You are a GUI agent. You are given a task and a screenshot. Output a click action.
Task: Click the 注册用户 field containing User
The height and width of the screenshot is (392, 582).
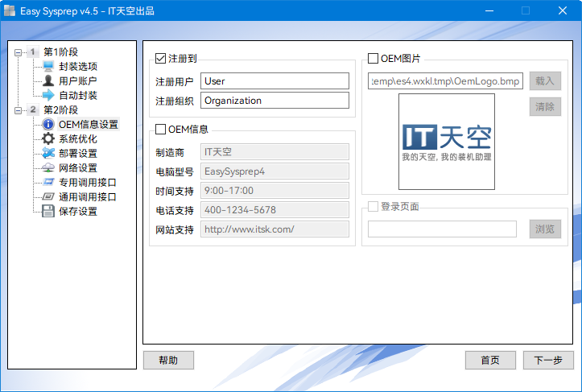pyautogui.click(x=274, y=81)
